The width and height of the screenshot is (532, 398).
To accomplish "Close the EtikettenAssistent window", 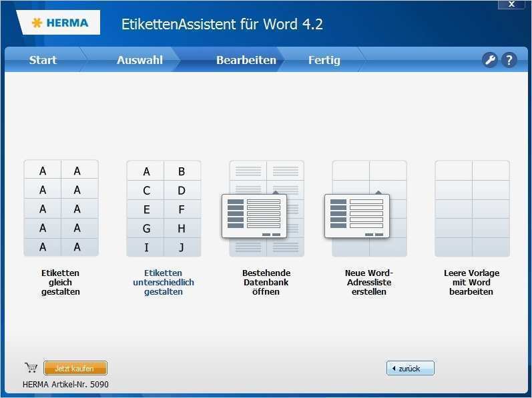I will (511, 4).
